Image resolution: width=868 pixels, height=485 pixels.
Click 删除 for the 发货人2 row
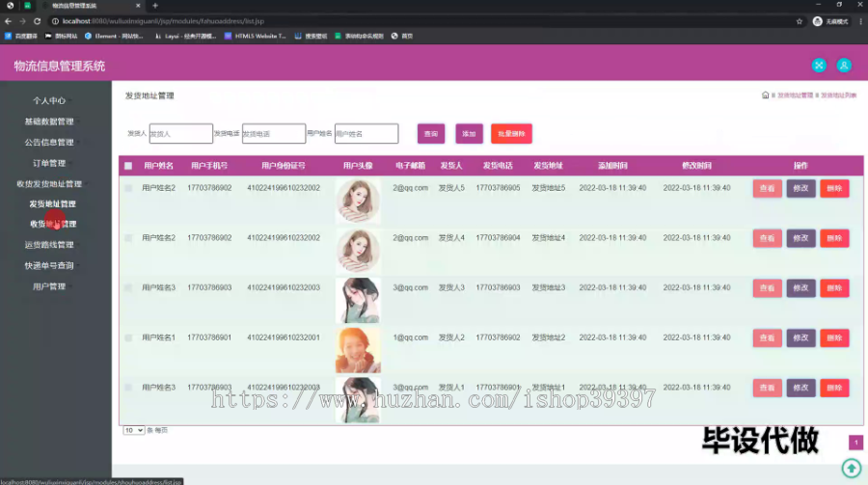[834, 337]
